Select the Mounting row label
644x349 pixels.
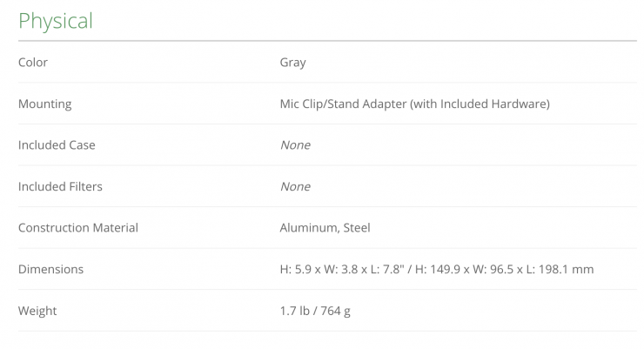click(x=44, y=104)
